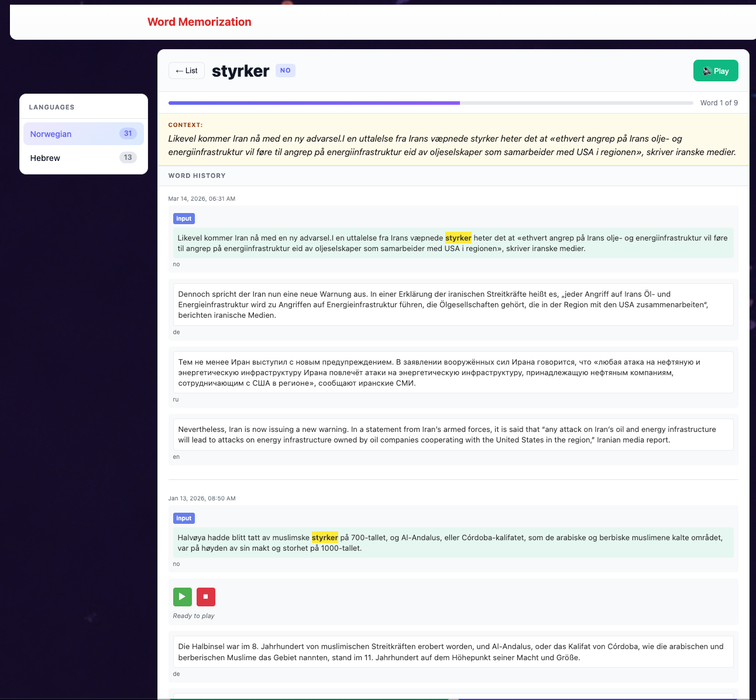
Task: Click highlighted styrker in the Halvøya sentence
Action: pyautogui.click(x=325, y=538)
